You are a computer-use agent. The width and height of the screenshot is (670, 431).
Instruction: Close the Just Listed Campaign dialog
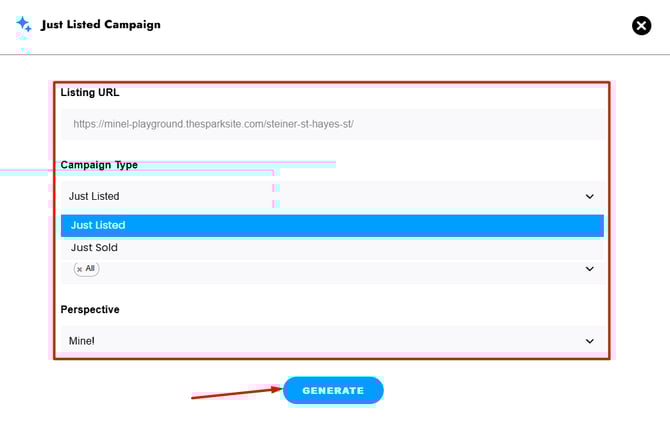641,26
